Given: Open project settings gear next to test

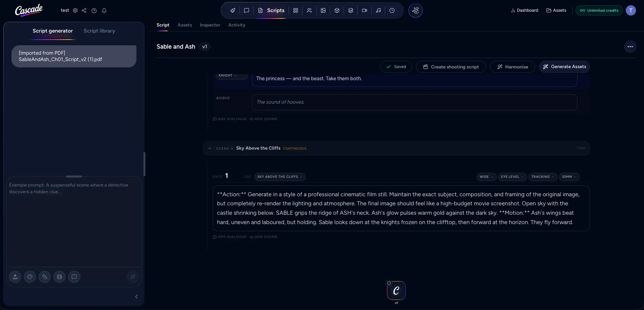Looking at the screenshot, I should pos(75,10).
